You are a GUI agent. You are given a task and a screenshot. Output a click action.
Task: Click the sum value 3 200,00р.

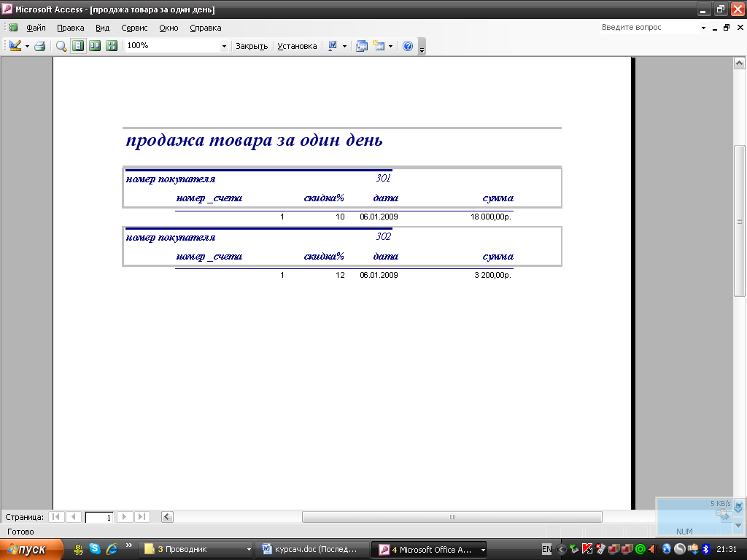coord(492,275)
